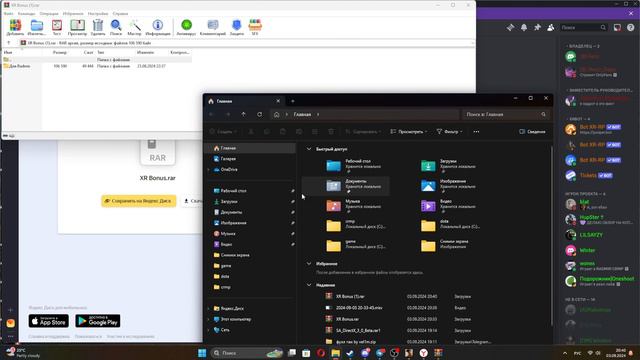Click Удалить (Delete) icon in WinRAR toolbar

click(98, 28)
